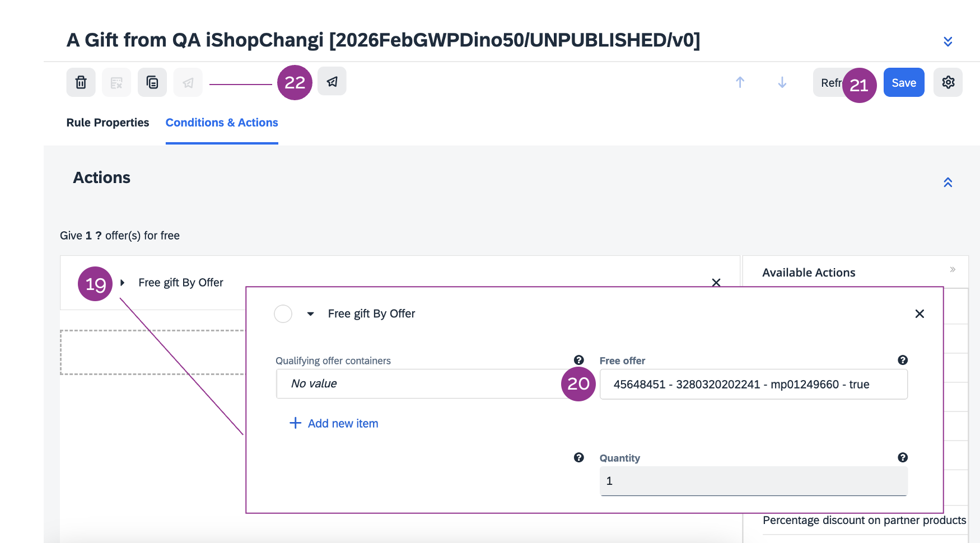Click the copy rule icon
The image size is (980, 543).
coord(152,82)
